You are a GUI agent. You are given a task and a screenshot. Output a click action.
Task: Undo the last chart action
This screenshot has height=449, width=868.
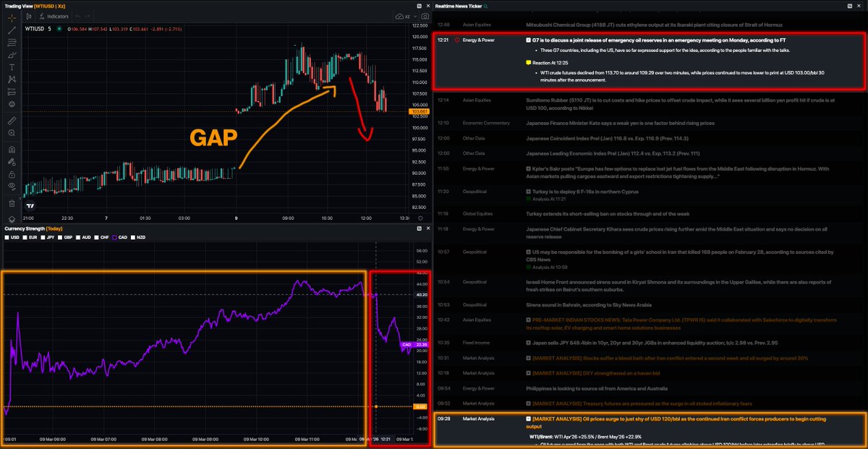pos(77,16)
